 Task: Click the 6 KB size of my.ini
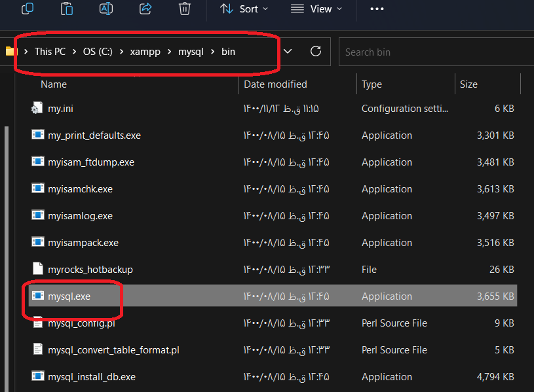coord(504,109)
